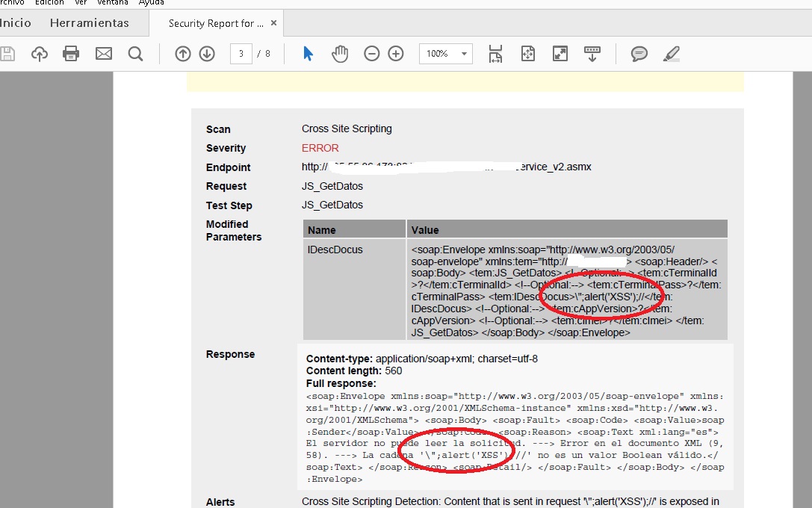The image size is (812, 508).
Task: Click the fit page scrolling icon
Action: click(495, 54)
